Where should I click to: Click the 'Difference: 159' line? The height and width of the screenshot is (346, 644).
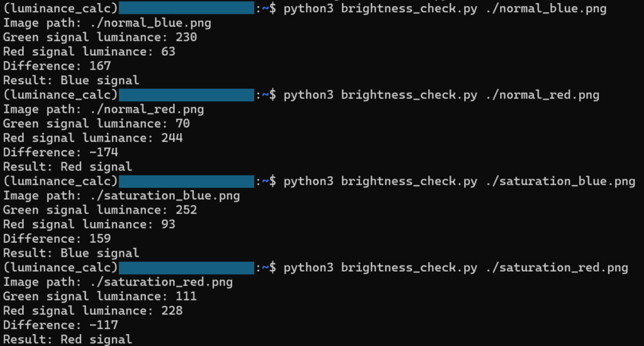pyautogui.click(x=57, y=239)
